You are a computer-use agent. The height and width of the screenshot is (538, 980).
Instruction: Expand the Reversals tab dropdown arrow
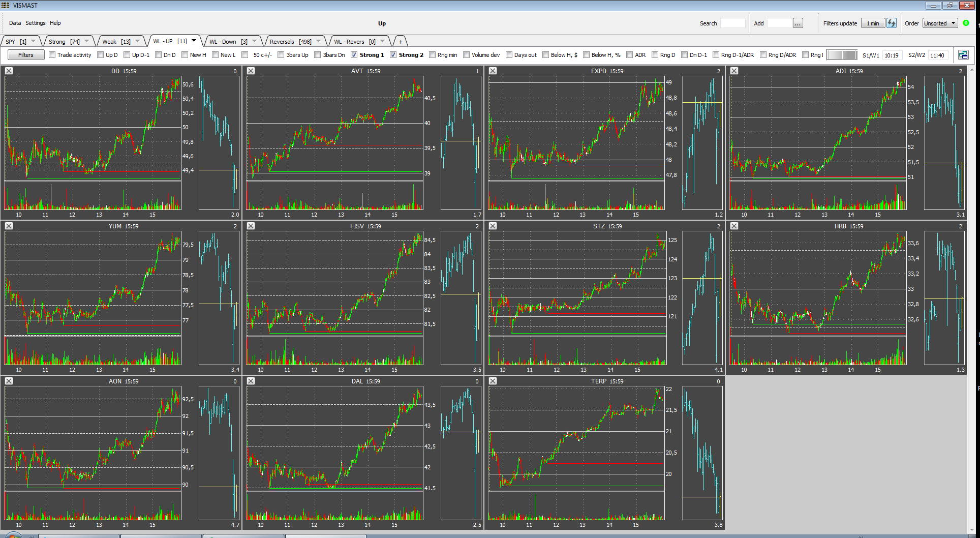click(319, 41)
